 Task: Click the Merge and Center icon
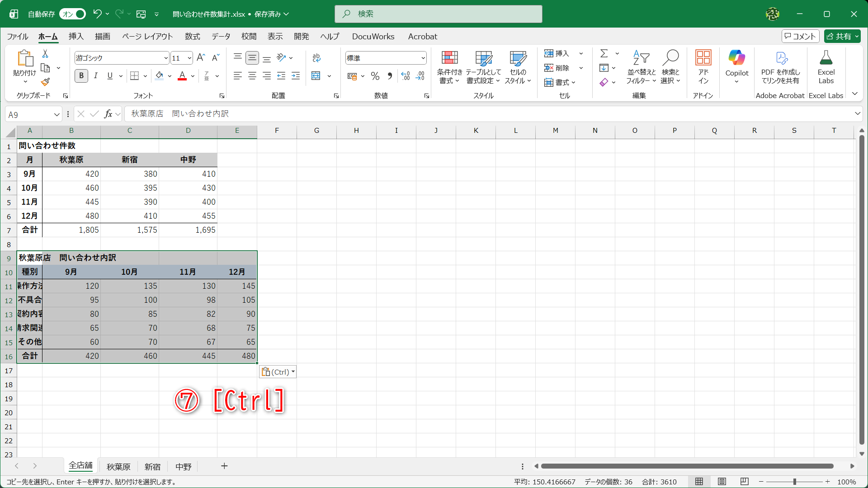coord(316,76)
